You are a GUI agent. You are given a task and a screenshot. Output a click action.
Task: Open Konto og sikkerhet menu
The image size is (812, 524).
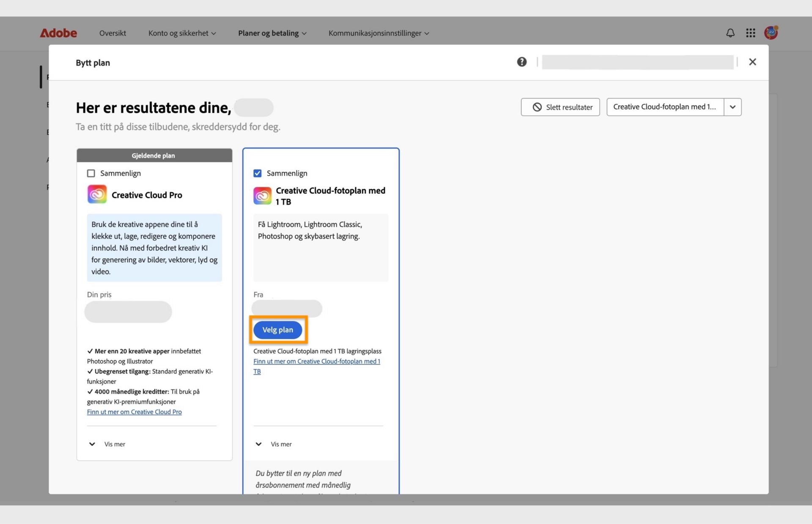click(182, 33)
